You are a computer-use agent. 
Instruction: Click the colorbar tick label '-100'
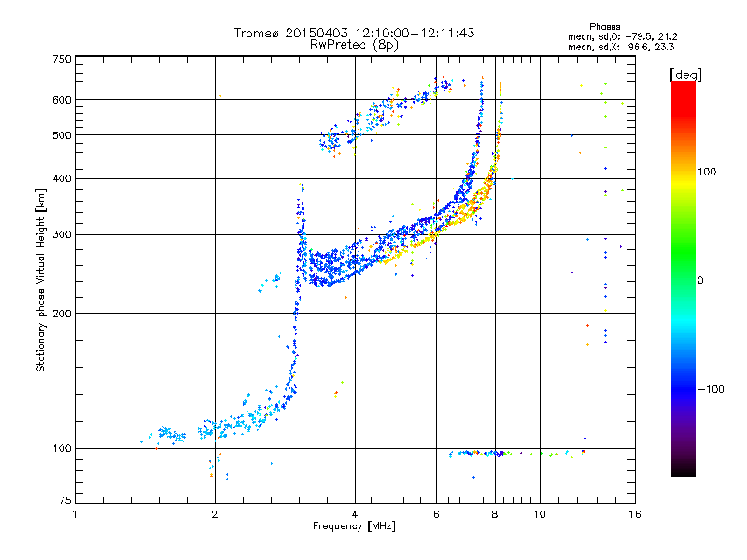tap(711, 389)
